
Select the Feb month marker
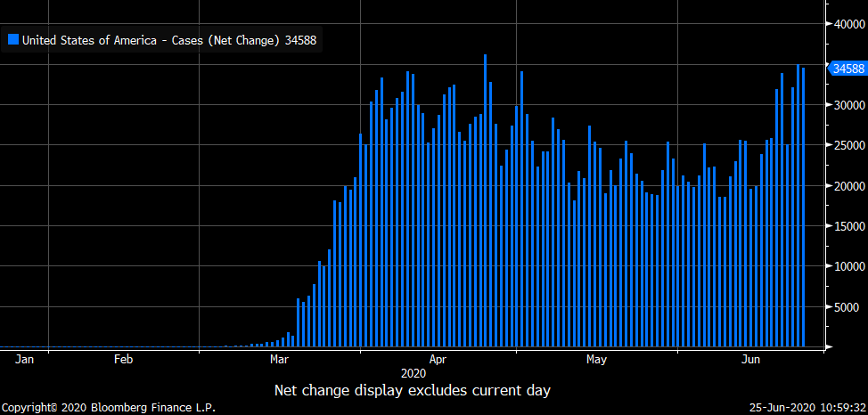point(123,360)
